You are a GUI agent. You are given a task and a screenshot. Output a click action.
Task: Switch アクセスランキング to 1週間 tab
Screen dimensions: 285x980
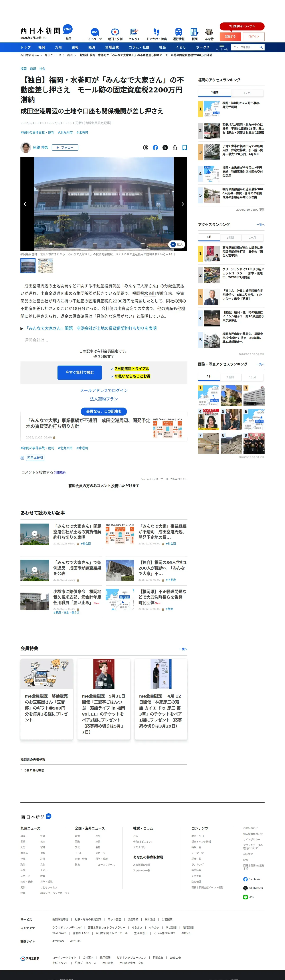pyautogui.click(x=230, y=237)
